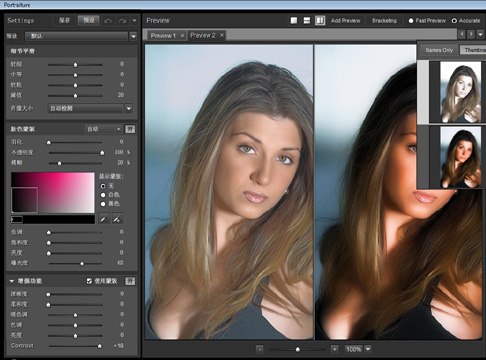
Task: Switch to the horizontal split preview layout
Action: 307,21
